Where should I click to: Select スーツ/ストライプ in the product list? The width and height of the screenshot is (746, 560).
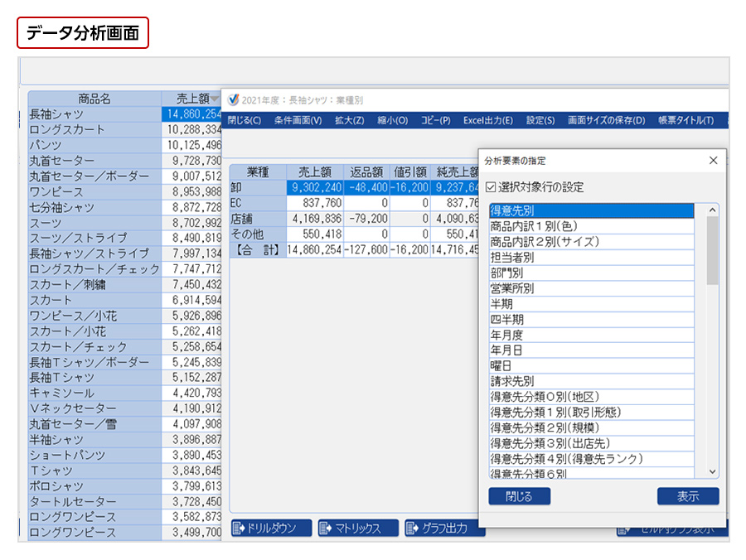pos(94,239)
